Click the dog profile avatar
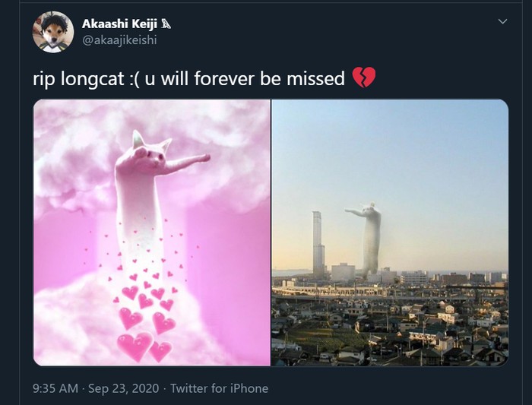The image size is (532, 405). click(x=52, y=32)
